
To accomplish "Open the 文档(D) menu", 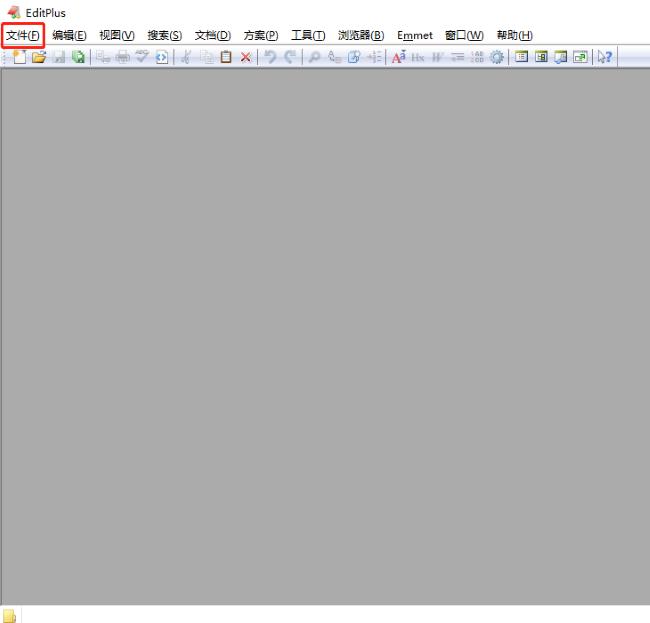I will (212, 35).
